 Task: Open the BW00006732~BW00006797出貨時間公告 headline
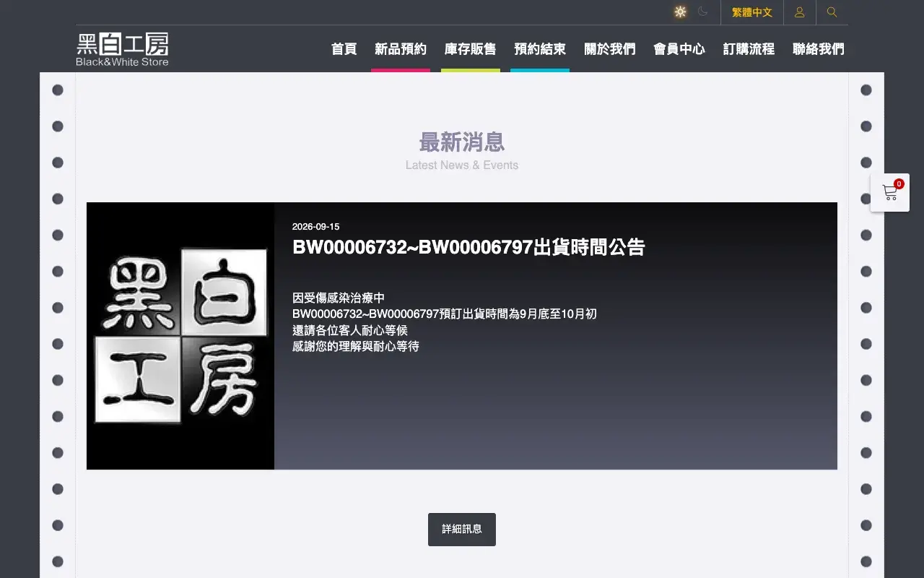pyautogui.click(x=468, y=247)
